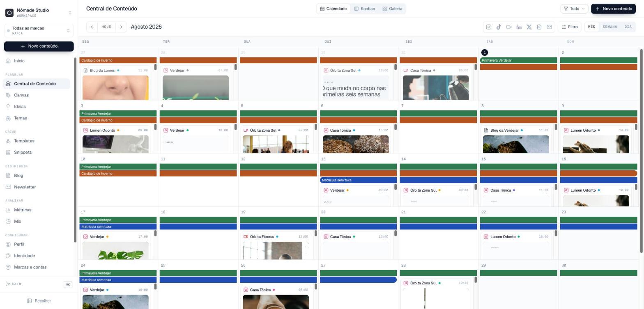Image resolution: width=644 pixels, height=309 pixels.
Task: Open the Órbita Fitness 13:00 video post
Action: pyautogui.click(x=276, y=246)
